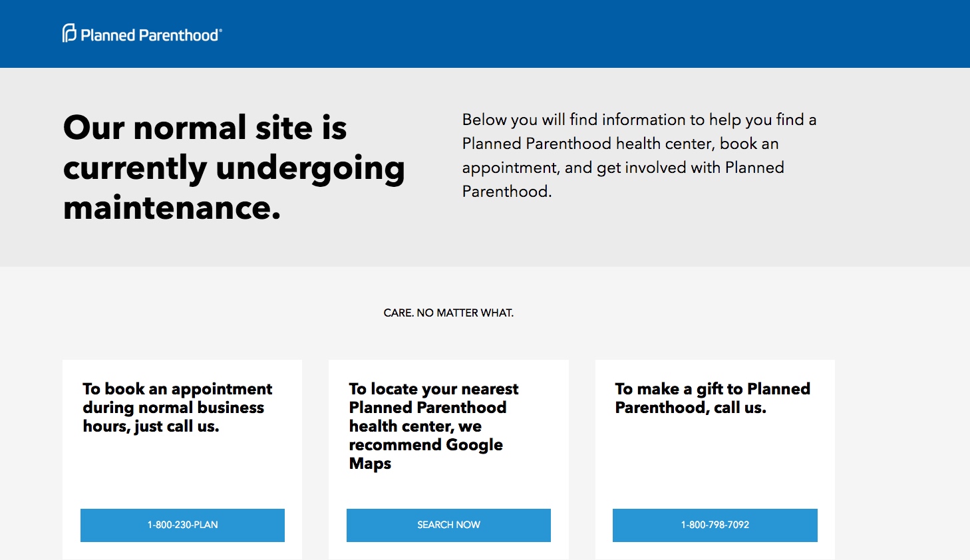Screen dimensions: 970x560
Task: Select the 'To make a gift' card heading
Action: [711, 398]
